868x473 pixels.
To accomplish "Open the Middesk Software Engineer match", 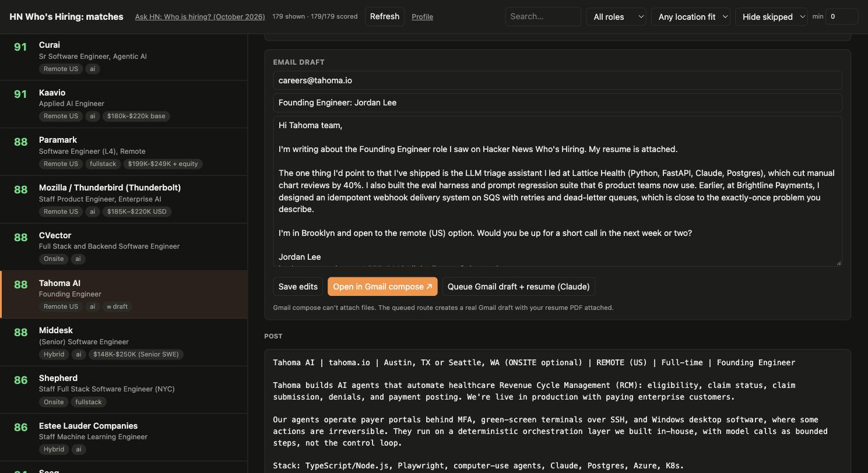I will point(124,342).
